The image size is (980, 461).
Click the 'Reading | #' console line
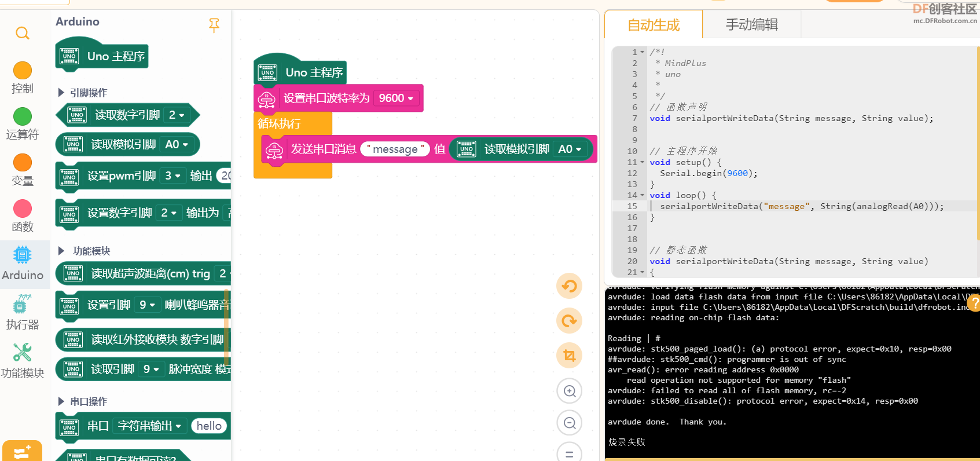point(634,338)
